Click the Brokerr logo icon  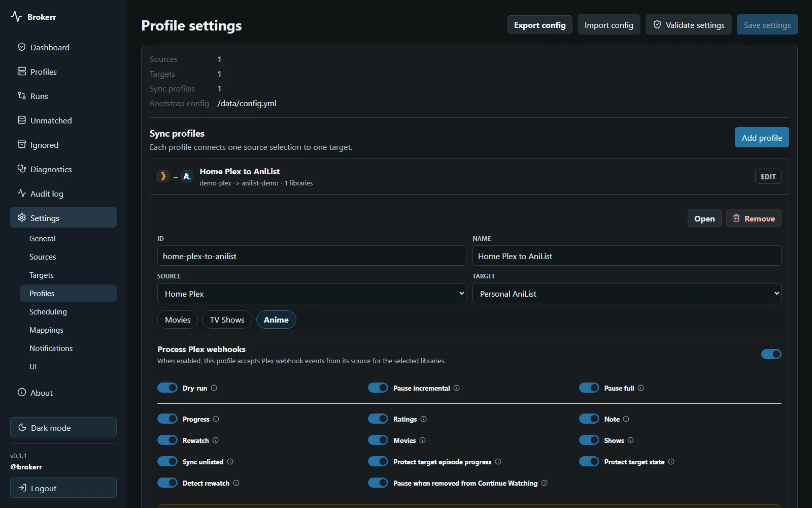[x=16, y=17]
